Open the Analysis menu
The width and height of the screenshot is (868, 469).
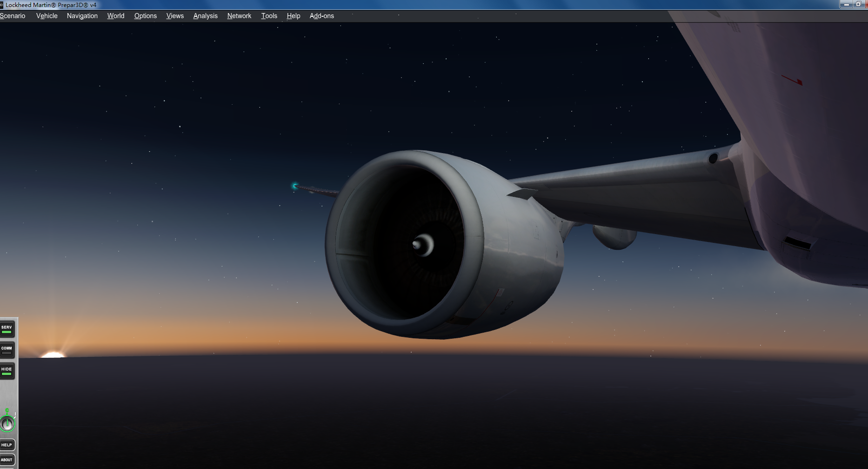[205, 15]
